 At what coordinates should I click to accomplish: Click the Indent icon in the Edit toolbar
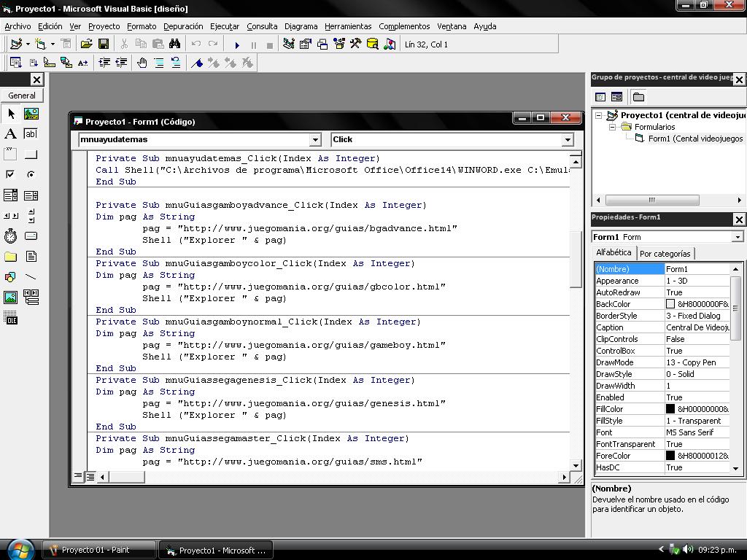[x=104, y=63]
